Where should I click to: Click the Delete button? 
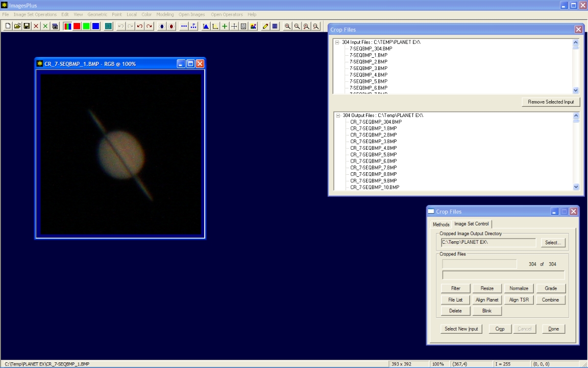pyautogui.click(x=456, y=311)
